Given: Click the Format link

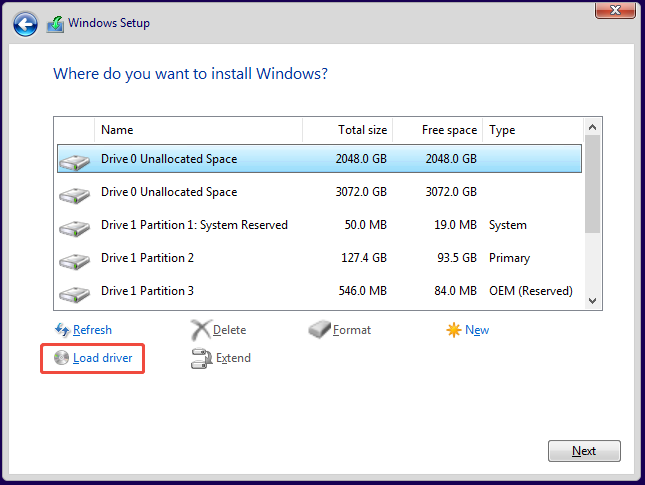Looking at the screenshot, I should pos(352,330).
